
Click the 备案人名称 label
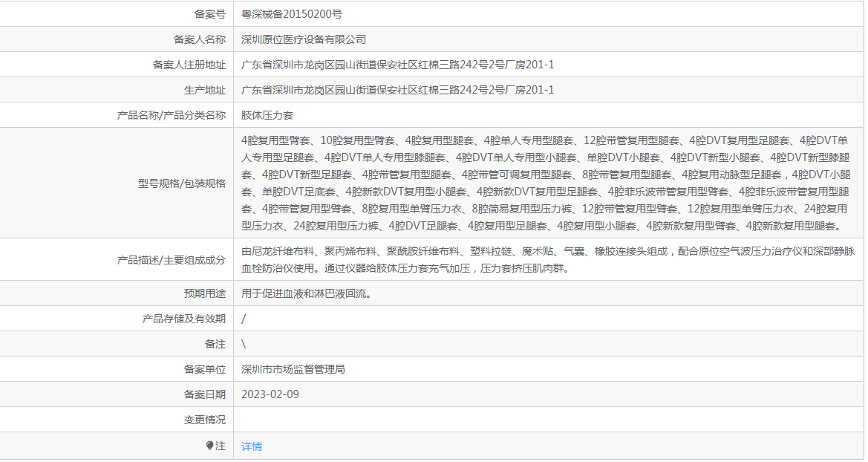click(199, 39)
